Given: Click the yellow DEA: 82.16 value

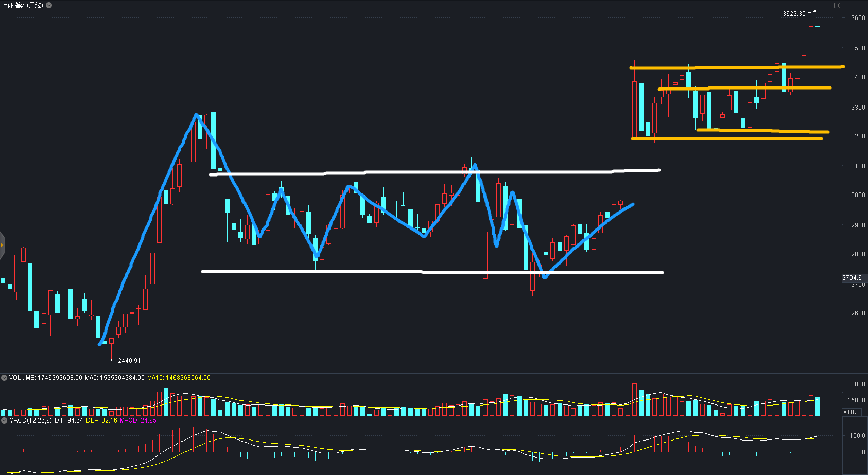Looking at the screenshot, I should click(x=101, y=420).
